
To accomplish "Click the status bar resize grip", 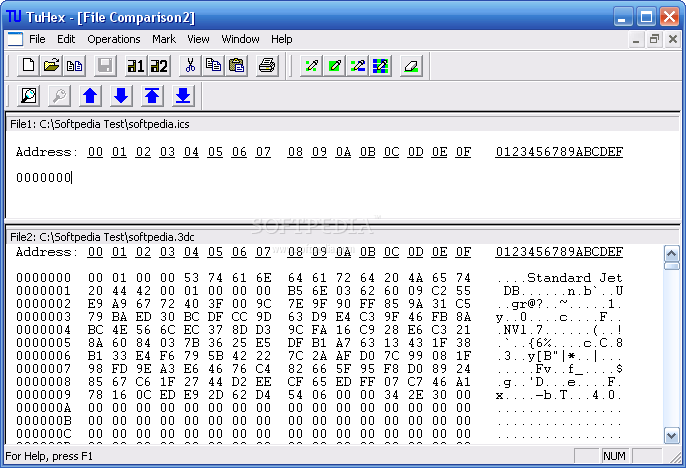I will pos(676,457).
